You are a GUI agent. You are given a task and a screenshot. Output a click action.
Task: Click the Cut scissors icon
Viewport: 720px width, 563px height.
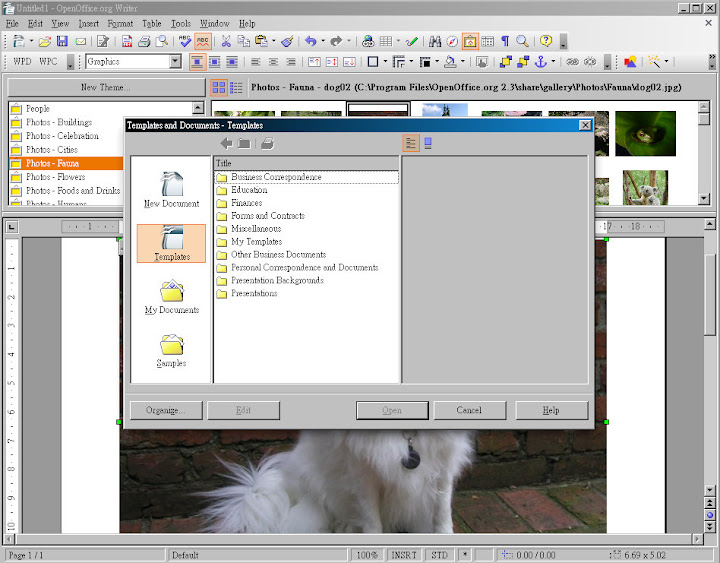(x=225, y=41)
